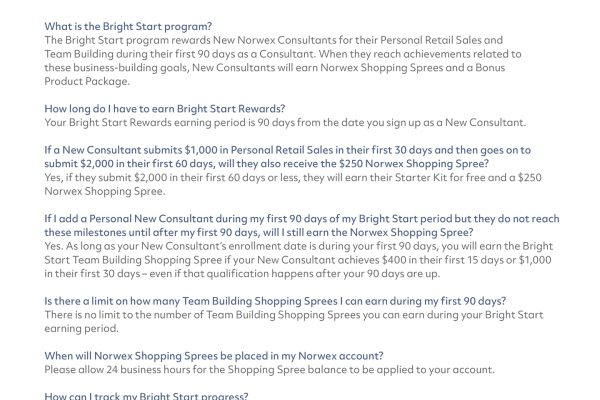Click the question about a Team Building Sprees limit
The width and height of the screenshot is (600, 400).
[x=275, y=301]
